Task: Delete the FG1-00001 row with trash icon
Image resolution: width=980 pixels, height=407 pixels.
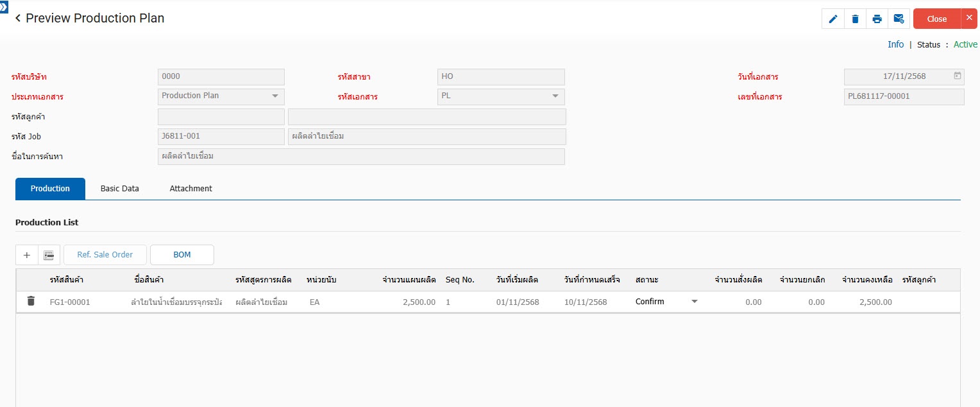Action: point(31,301)
